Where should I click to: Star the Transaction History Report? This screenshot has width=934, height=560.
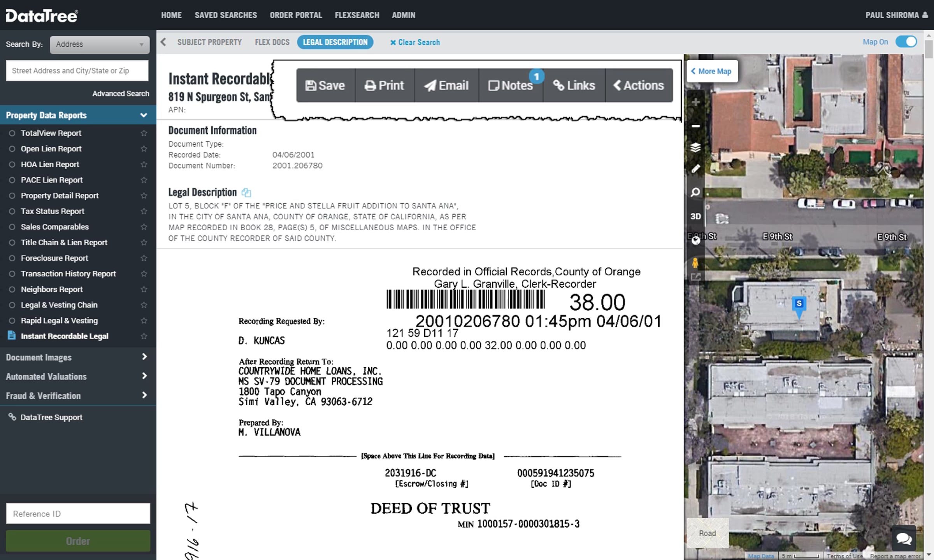144,274
